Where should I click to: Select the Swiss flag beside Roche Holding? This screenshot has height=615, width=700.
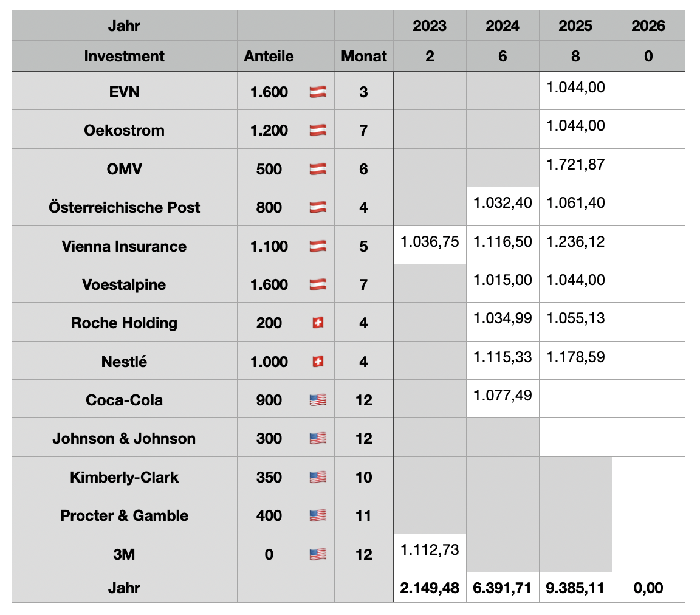tap(318, 323)
